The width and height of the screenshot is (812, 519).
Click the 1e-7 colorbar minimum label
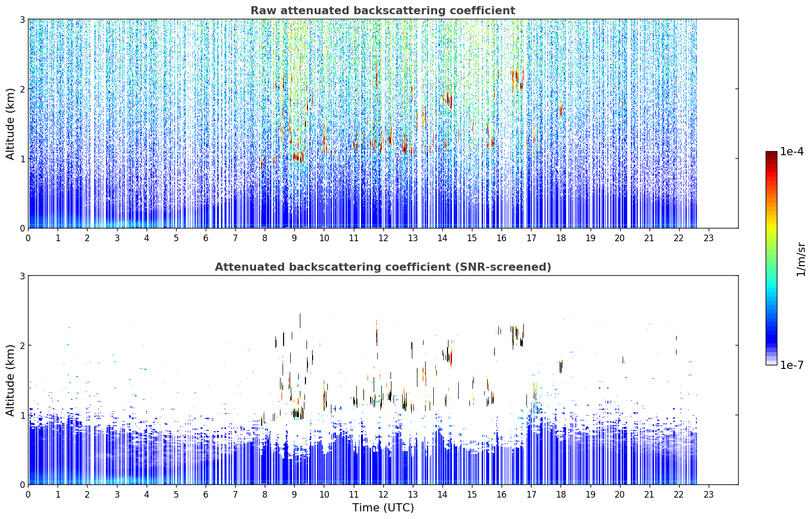pyautogui.click(x=792, y=365)
